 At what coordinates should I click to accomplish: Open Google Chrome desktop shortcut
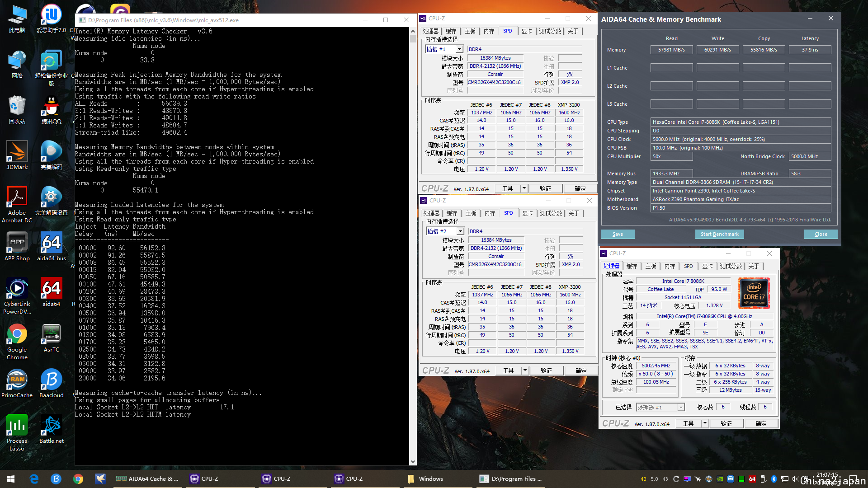point(17,342)
